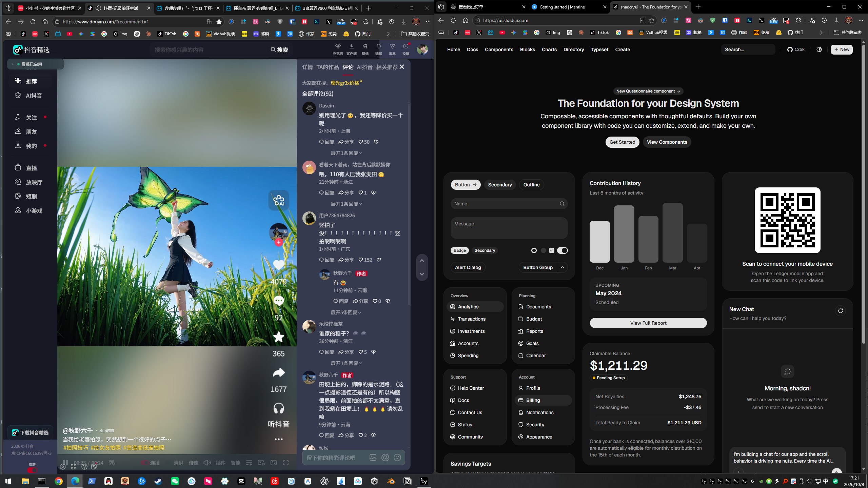Open comments bubble showing 92 on video
Image resolution: width=868 pixels, height=488 pixels.
point(278,301)
